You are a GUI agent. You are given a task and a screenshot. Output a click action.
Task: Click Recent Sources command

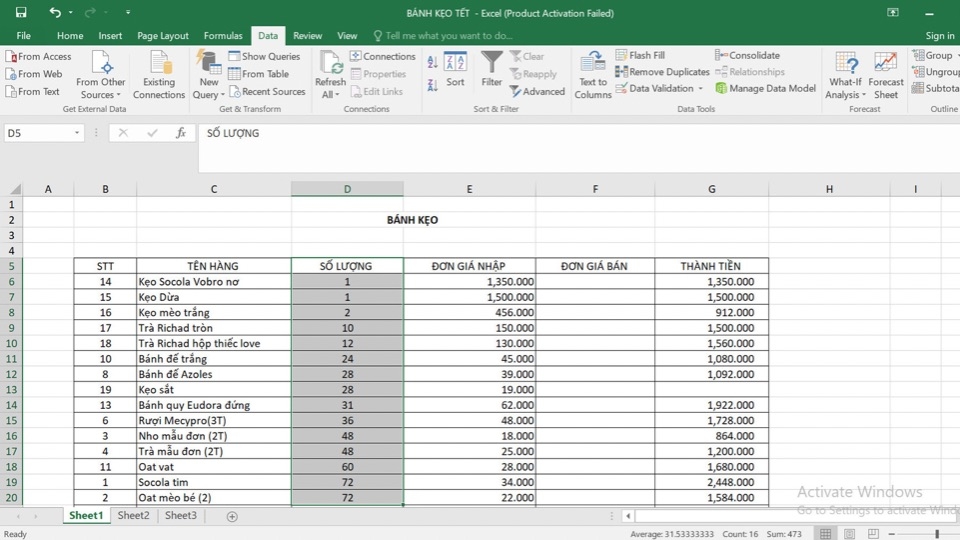tap(267, 92)
